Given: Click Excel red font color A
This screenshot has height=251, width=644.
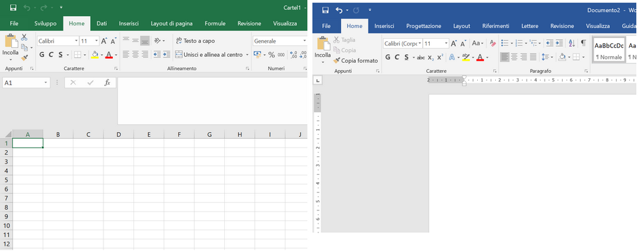Looking at the screenshot, I should click(x=109, y=55).
